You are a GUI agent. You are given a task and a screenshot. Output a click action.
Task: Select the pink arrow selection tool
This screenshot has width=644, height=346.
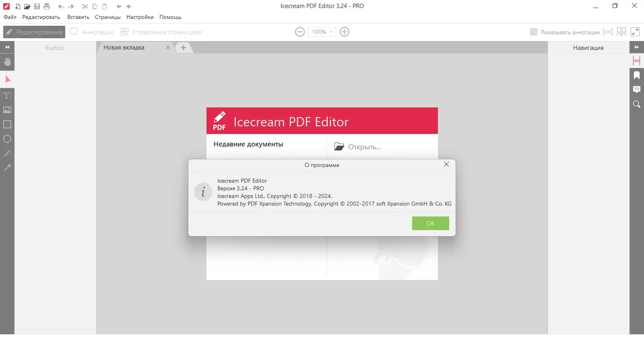point(7,79)
